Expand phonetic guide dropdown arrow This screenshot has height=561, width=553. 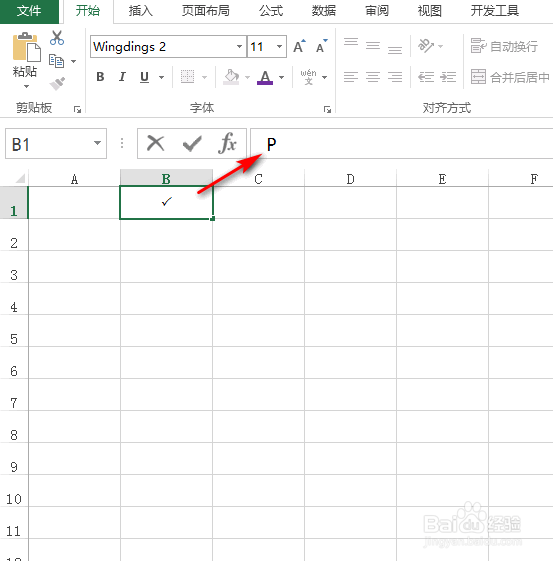324,77
